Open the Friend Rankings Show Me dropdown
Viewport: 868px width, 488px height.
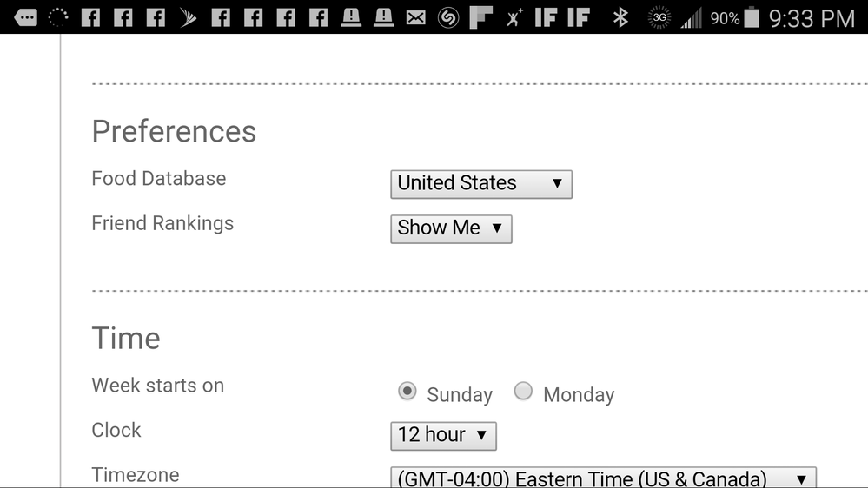click(x=451, y=229)
